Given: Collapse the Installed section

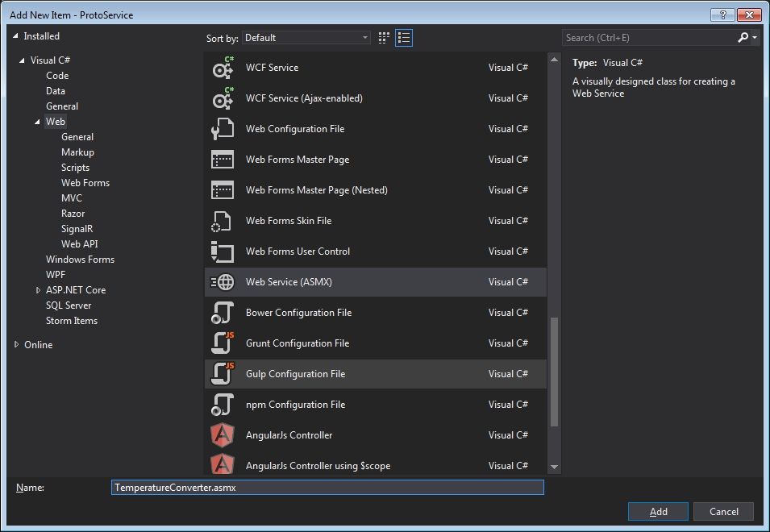Looking at the screenshot, I should [15, 35].
